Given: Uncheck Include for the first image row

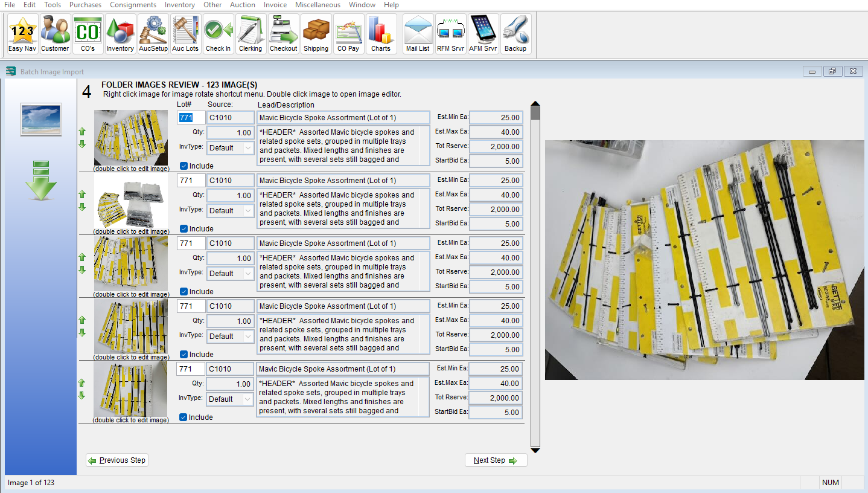Looking at the screenshot, I should tap(183, 166).
